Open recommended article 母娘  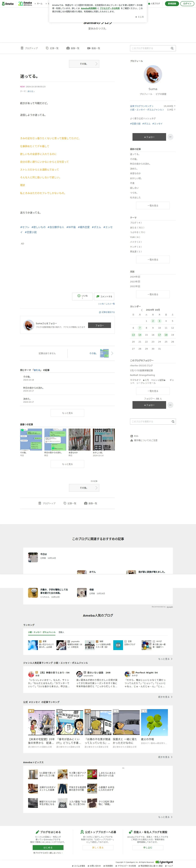[x=91, y=590]
